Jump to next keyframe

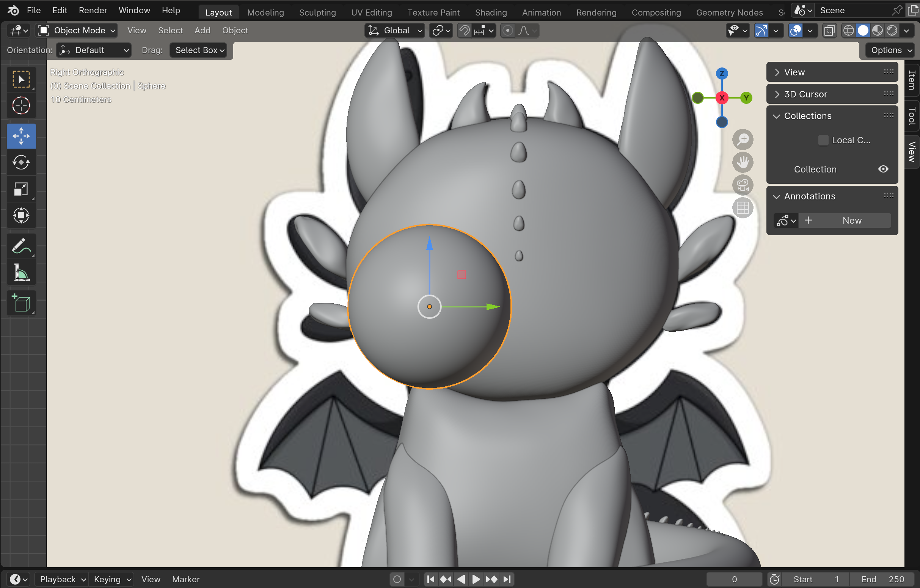491,579
